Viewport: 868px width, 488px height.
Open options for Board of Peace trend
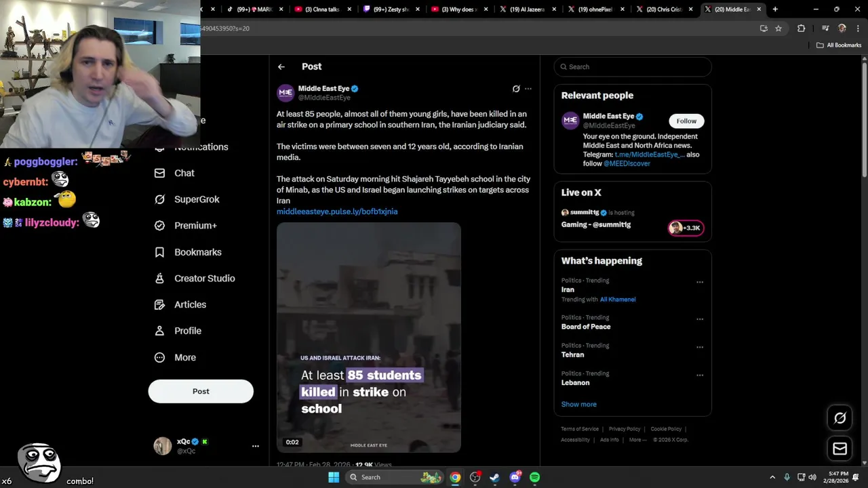pyautogui.click(x=700, y=319)
